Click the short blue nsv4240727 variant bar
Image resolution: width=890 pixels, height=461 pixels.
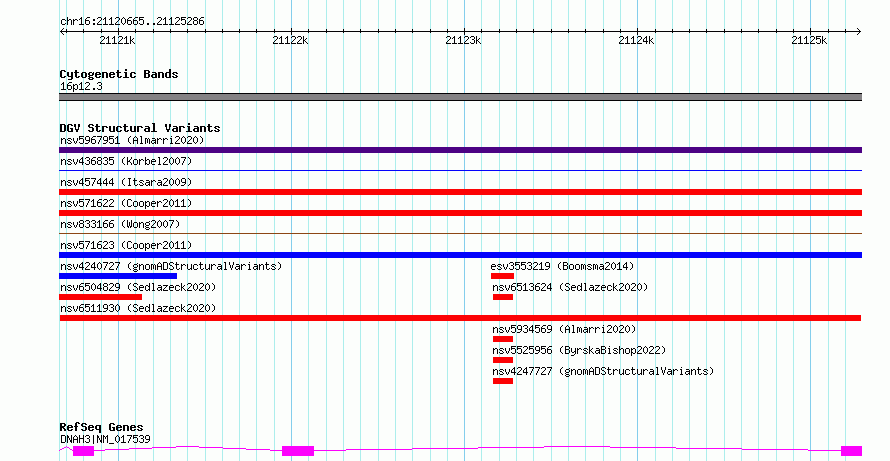118,276
